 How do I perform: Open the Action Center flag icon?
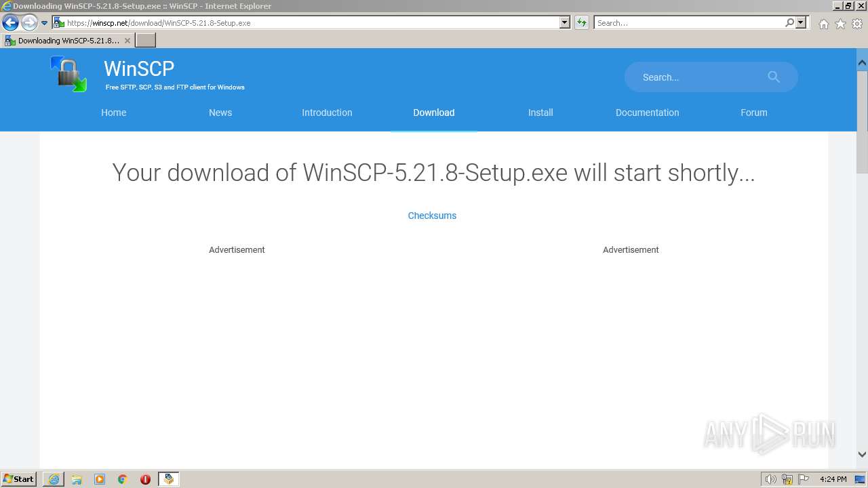click(804, 479)
